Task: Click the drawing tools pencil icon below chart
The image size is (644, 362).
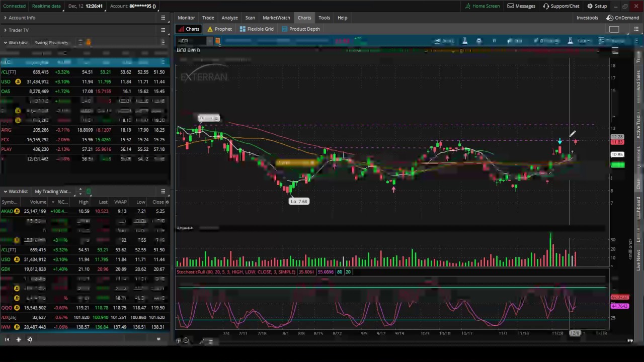Action: (202, 341)
